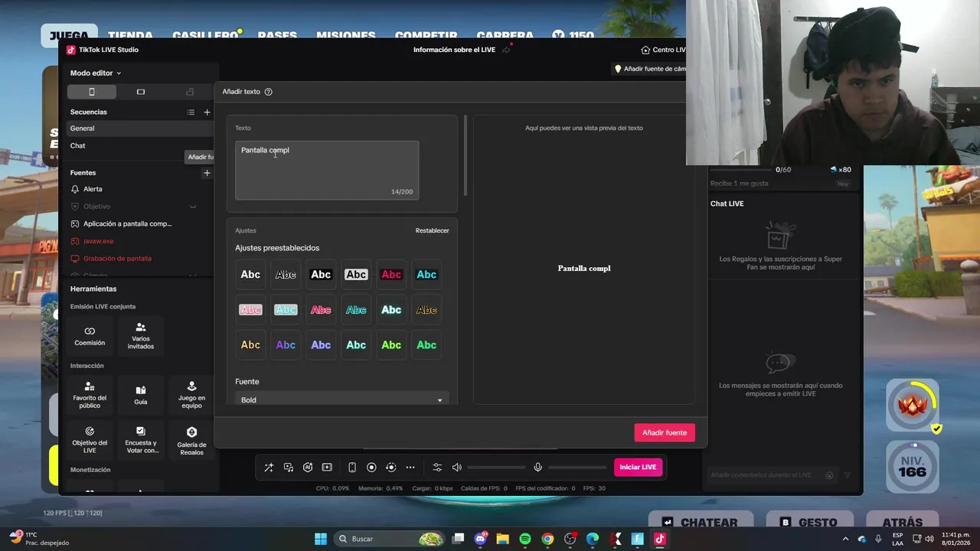The image size is (980, 551).
Task: Open the three-dot more options menu
Action: [x=410, y=468]
